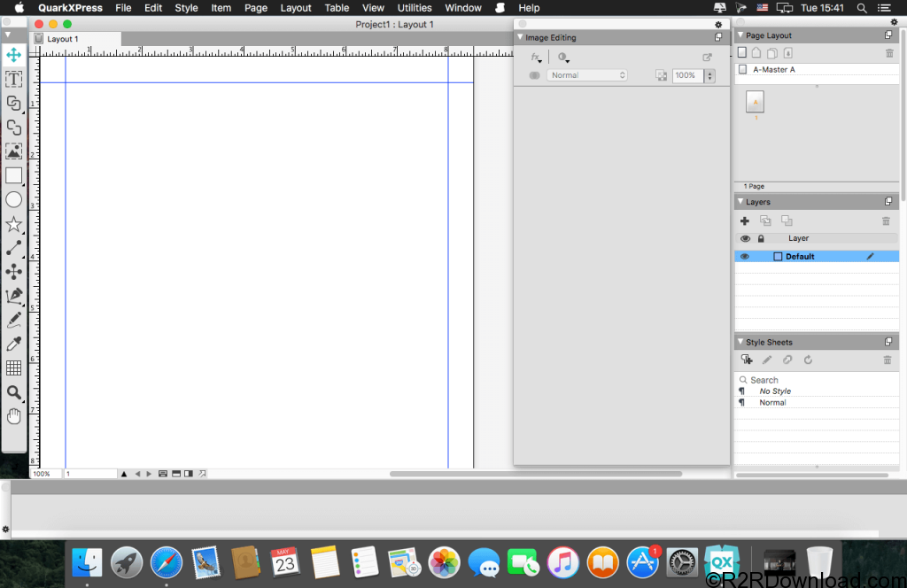Go to previous page arrow

137,474
